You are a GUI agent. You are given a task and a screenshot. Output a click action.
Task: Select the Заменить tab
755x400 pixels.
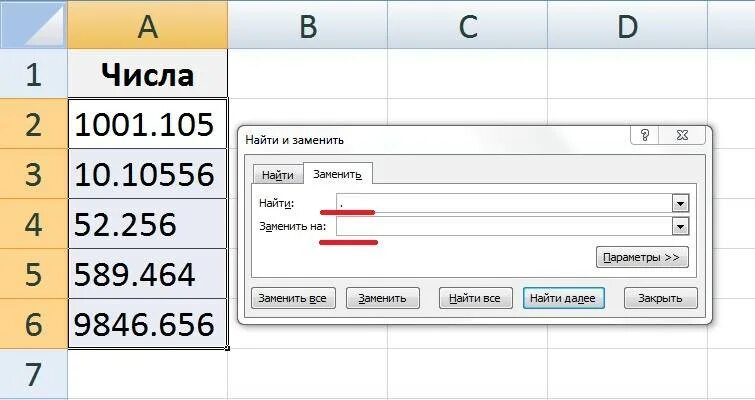[x=337, y=174]
